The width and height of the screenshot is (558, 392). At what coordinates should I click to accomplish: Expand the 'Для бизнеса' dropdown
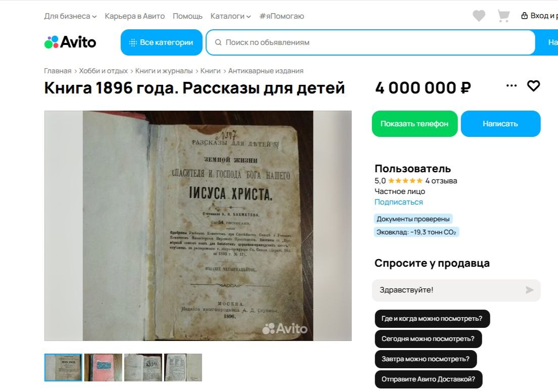(70, 16)
